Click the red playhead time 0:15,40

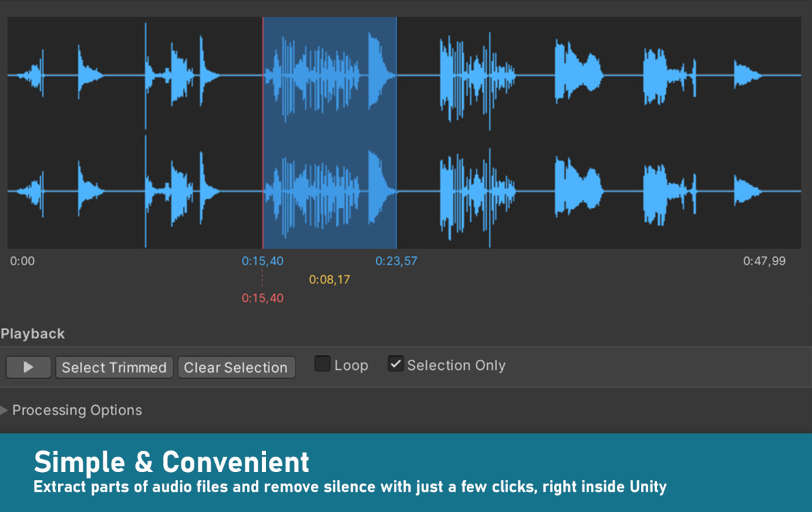263,298
